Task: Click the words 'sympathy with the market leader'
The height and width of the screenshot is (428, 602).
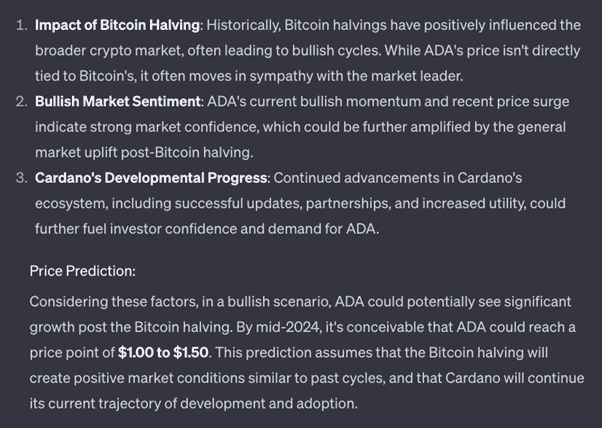Action: [356, 76]
